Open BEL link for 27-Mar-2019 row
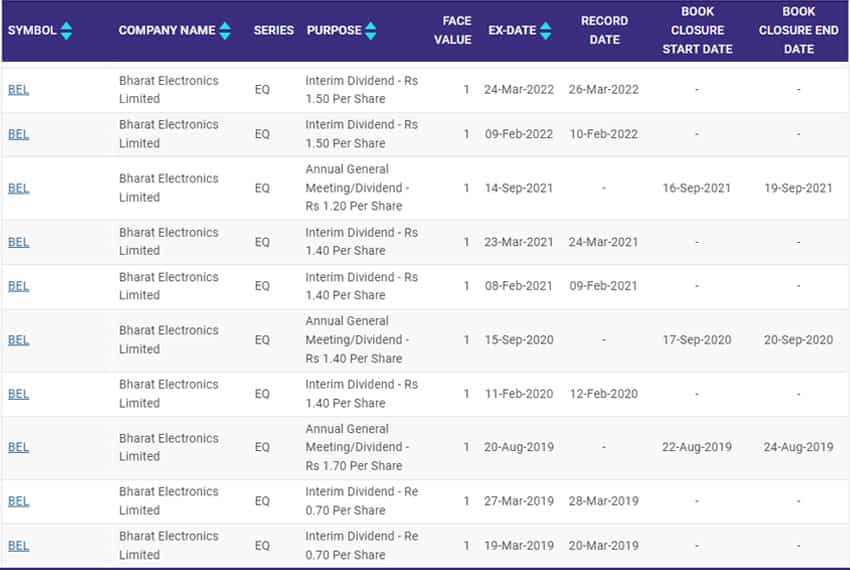 tap(18, 501)
